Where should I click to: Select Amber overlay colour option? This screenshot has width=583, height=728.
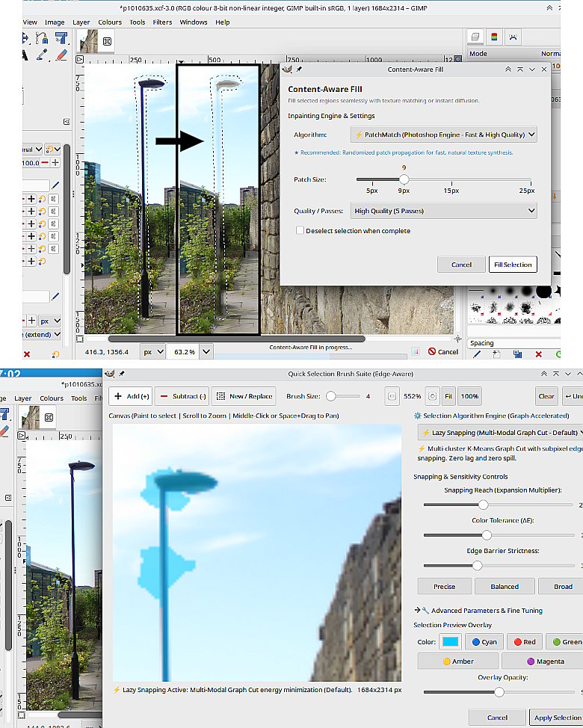click(458, 661)
